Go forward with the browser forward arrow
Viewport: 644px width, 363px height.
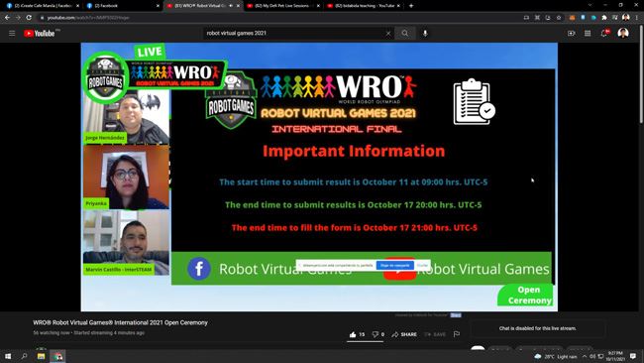(x=18, y=18)
